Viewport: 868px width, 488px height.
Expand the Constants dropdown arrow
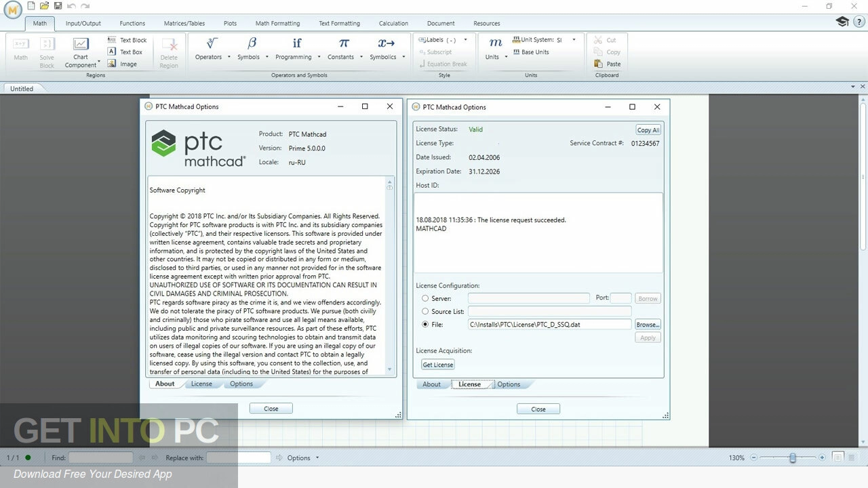pyautogui.click(x=361, y=57)
